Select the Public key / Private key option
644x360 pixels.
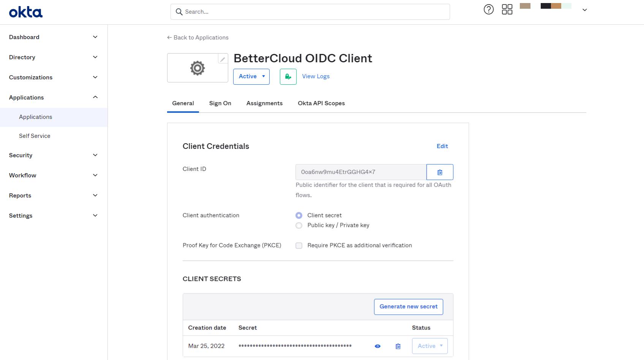tap(299, 225)
